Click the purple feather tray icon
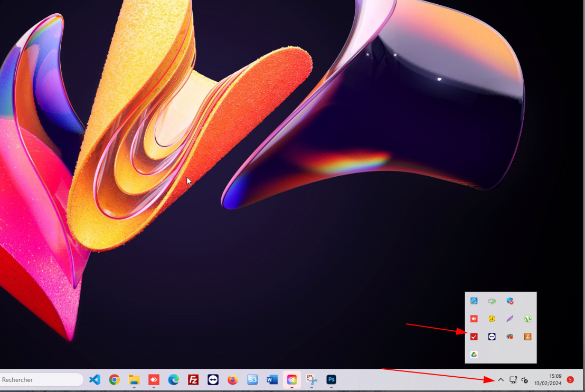585x392 pixels. pos(509,319)
